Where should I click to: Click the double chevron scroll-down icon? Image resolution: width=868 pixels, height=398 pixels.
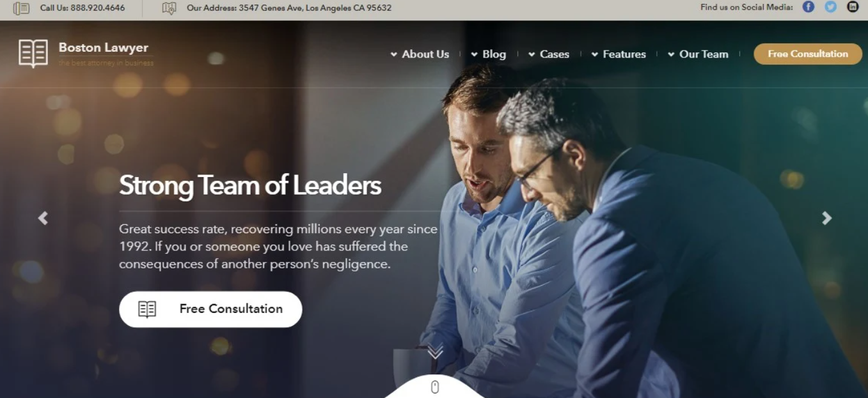coord(435,352)
